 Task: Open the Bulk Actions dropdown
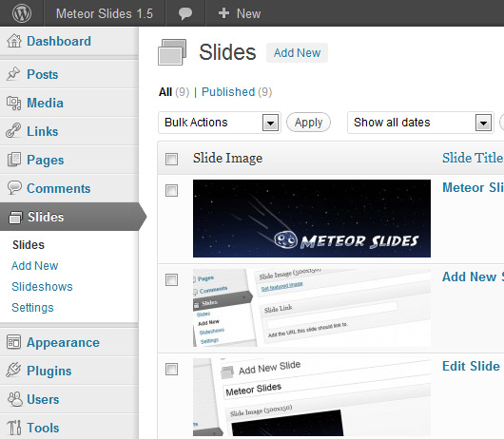point(220,123)
